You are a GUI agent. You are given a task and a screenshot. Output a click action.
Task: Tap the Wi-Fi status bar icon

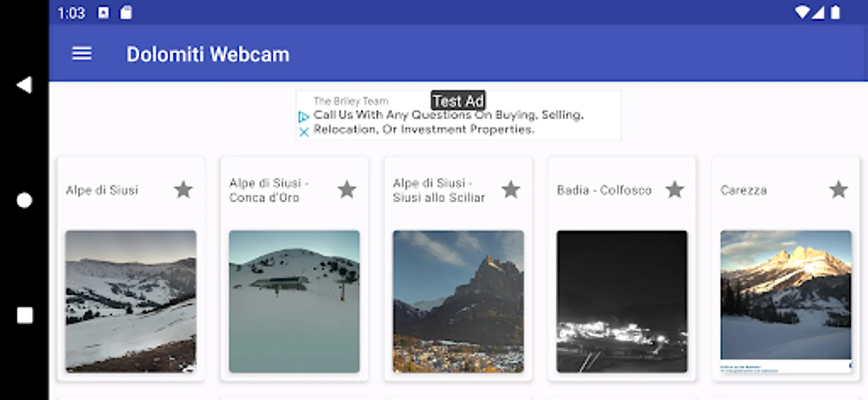[802, 12]
